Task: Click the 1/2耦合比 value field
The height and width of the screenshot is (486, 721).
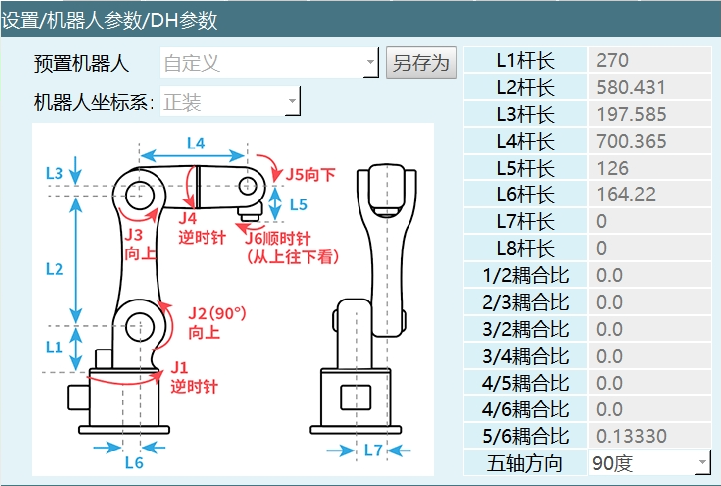Action: [651, 275]
